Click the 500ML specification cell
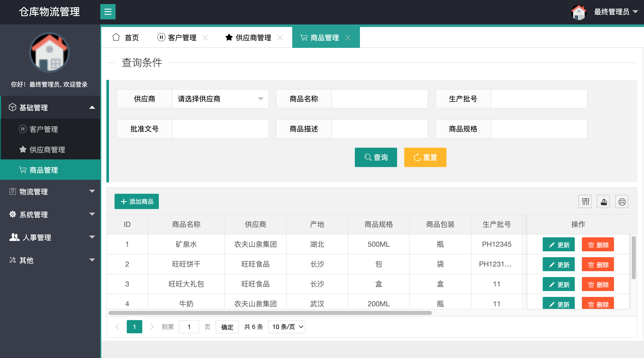Viewport: 644px width, 358px height. (379, 244)
